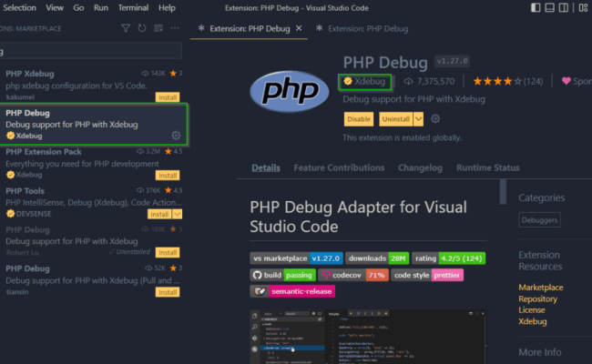The width and height of the screenshot is (592, 364).
Task: Switch to the Changelog tab
Action: click(x=420, y=167)
